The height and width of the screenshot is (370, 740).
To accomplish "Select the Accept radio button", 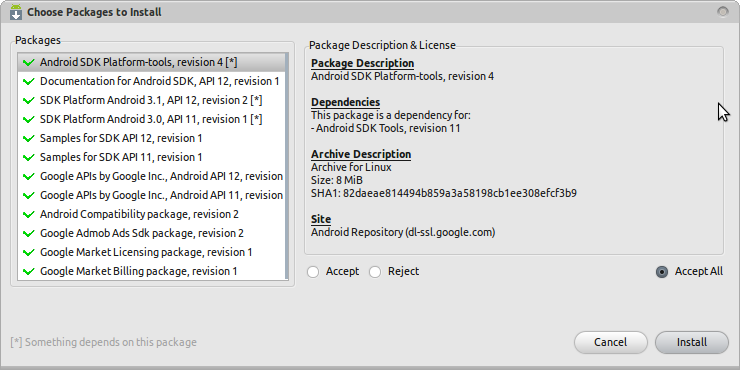I will (313, 272).
